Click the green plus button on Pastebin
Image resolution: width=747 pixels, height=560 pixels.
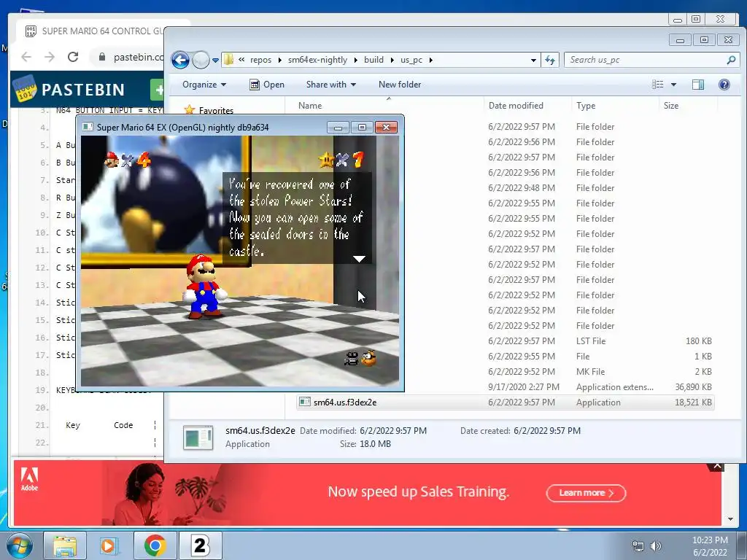[158, 90]
